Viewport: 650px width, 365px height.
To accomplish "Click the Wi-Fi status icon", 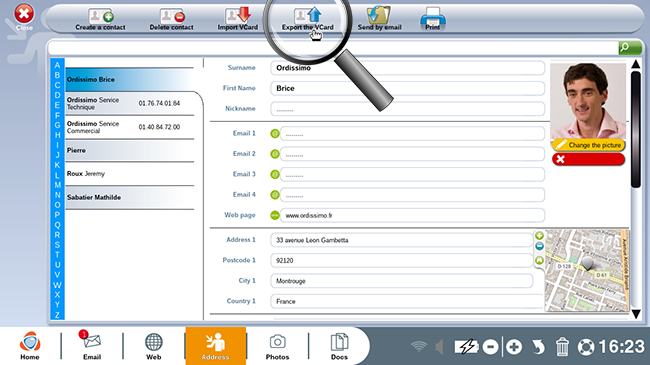I will tap(419, 346).
